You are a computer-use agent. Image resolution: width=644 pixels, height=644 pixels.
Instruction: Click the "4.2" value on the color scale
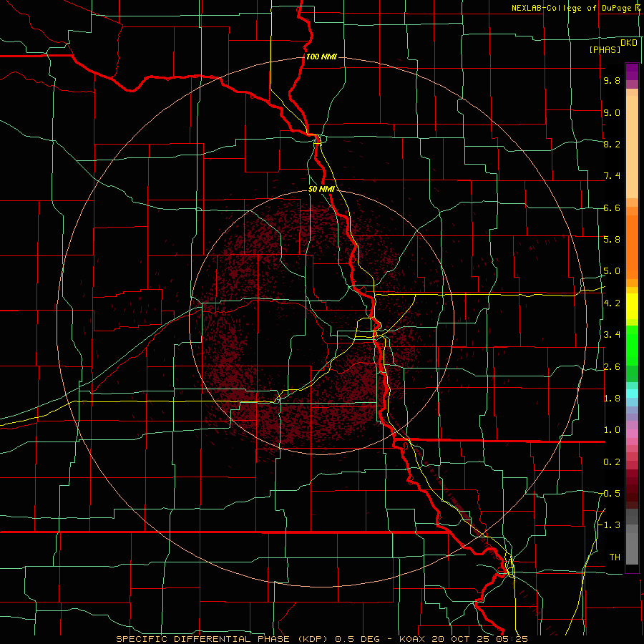point(612,303)
